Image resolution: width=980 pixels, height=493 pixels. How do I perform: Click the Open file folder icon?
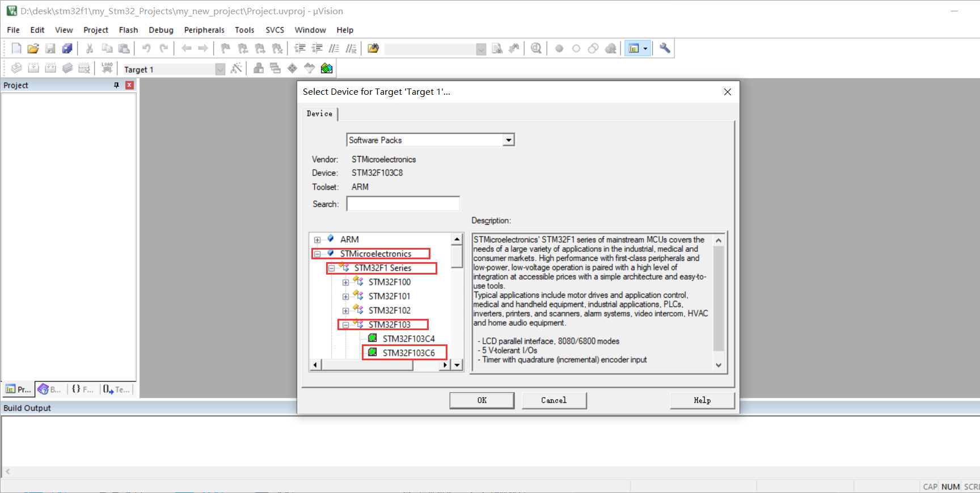point(33,48)
